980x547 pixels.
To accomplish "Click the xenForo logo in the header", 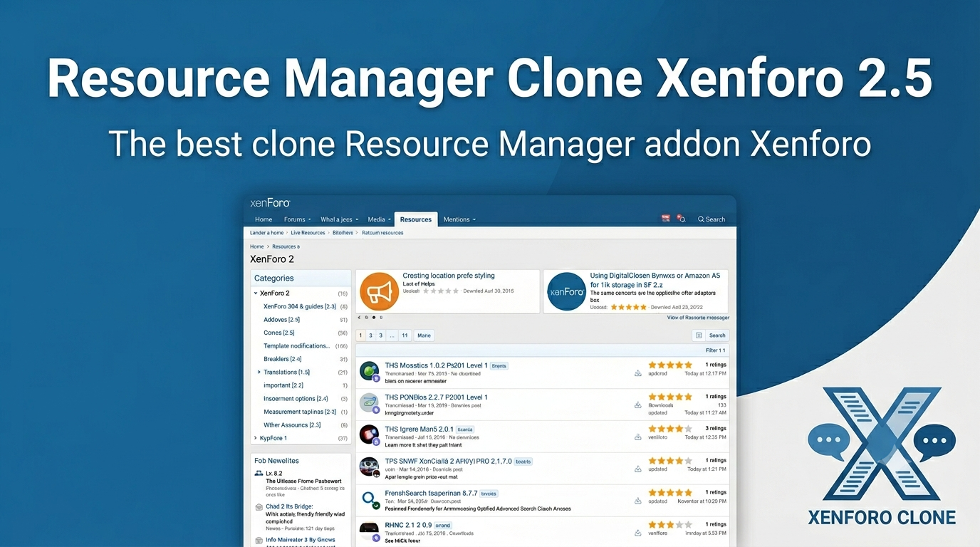I will [x=270, y=203].
